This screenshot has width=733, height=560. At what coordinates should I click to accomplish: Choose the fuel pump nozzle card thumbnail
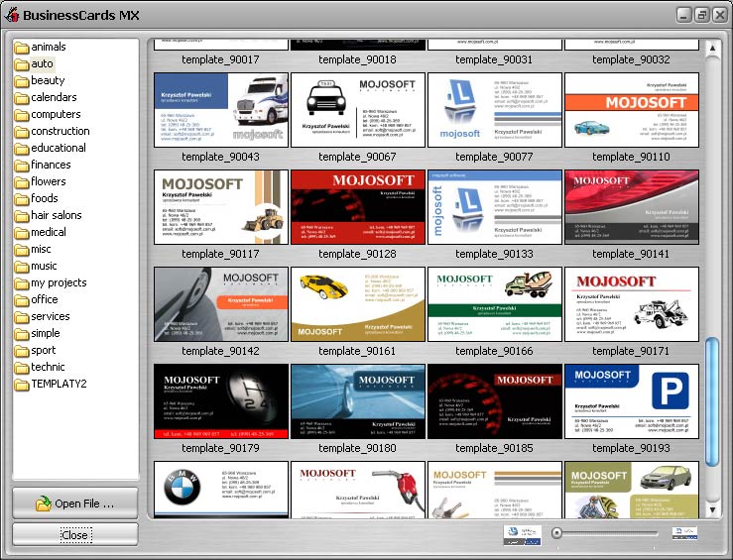[358, 490]
